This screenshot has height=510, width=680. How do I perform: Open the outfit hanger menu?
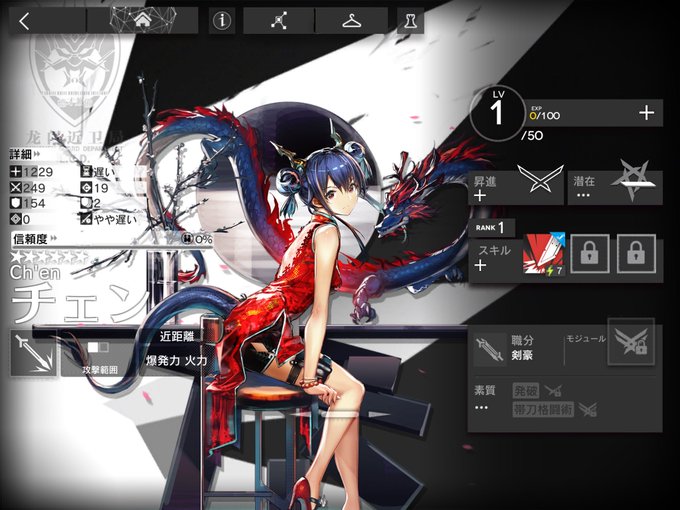(351, 20)
